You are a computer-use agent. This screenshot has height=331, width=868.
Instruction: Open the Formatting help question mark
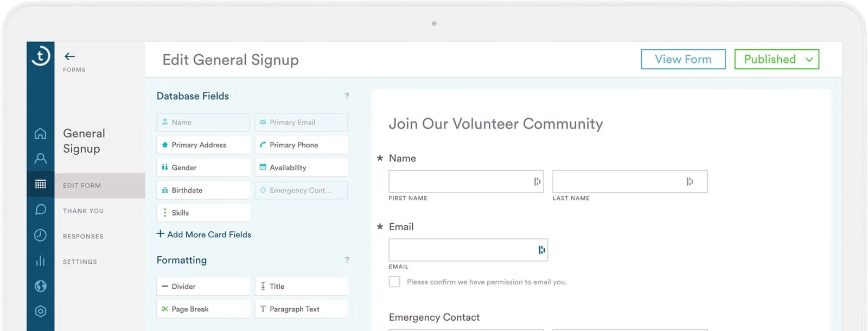347,260
